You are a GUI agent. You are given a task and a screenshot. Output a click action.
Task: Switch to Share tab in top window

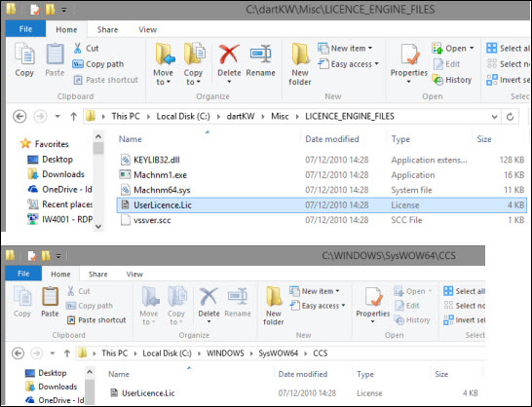point(107,29)
